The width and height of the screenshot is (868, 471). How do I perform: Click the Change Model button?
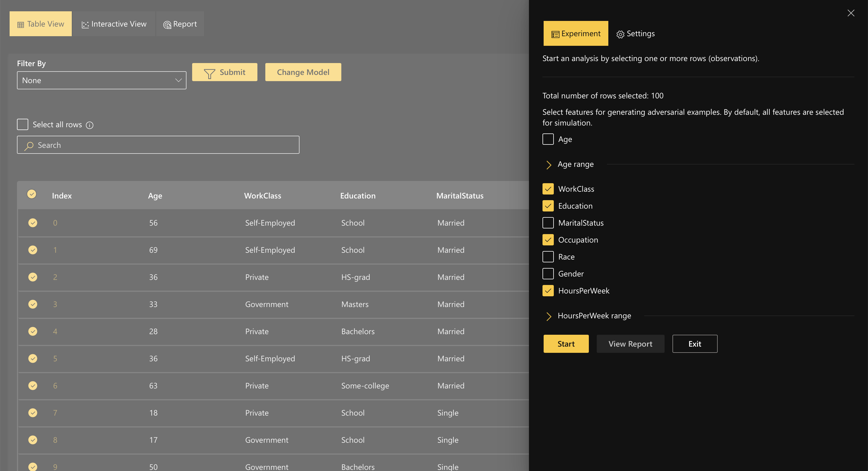(303, 72)
